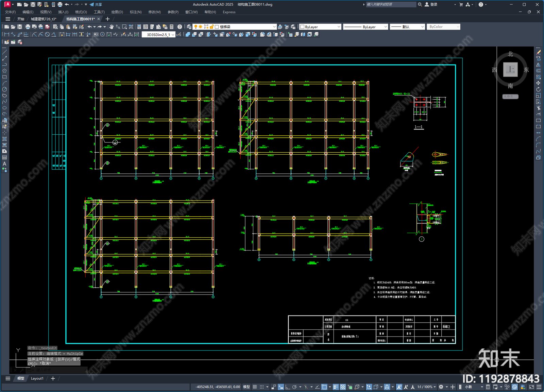Toggle the drawing grid display
This screenshot has height=392, width=544.
255,387
